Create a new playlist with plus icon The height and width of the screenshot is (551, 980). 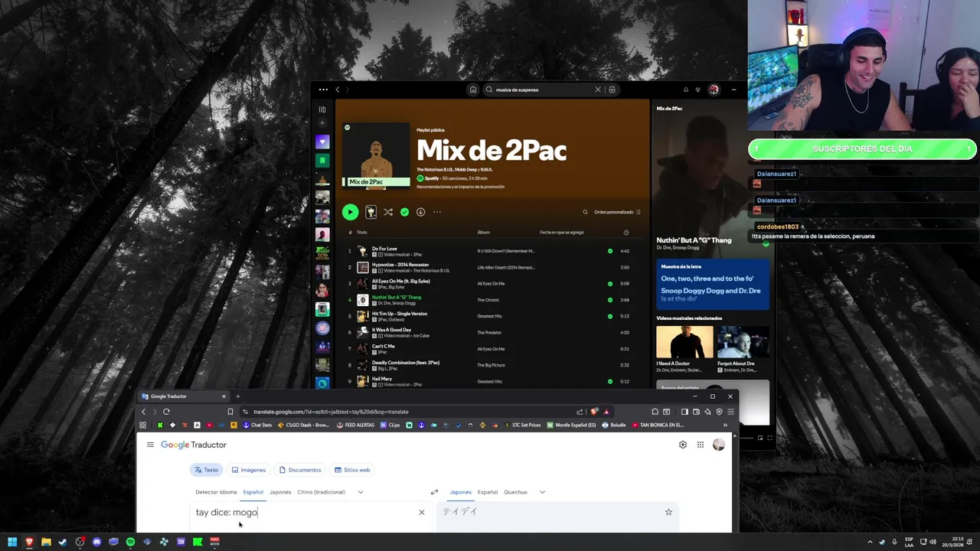pos(322,123)
